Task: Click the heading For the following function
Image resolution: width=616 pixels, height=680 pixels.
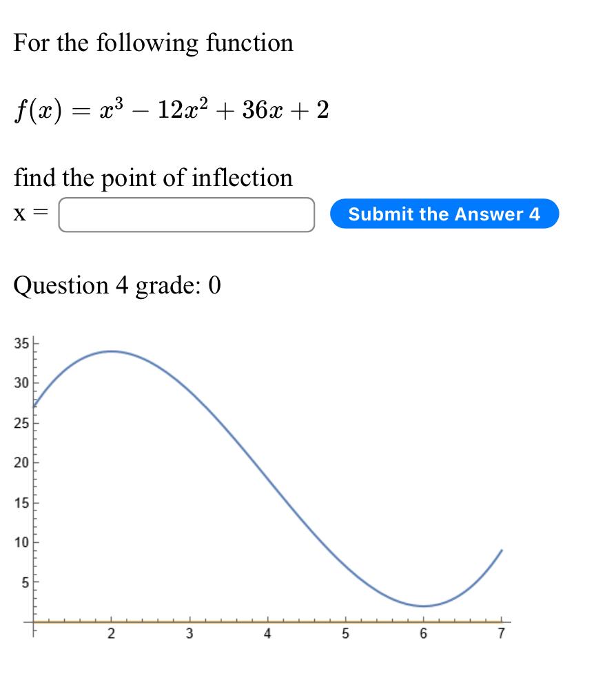Action: click(x=153, y=43)
